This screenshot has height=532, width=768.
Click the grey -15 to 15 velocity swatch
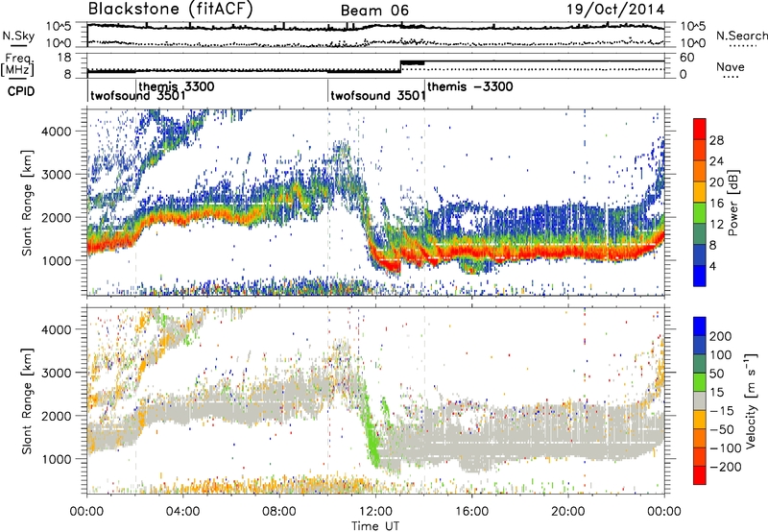click(700, 401)
